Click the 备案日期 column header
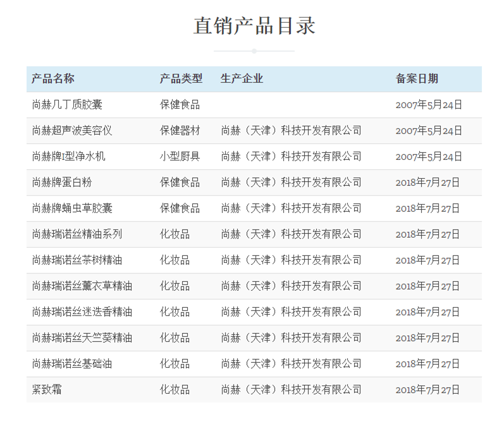 (417, 79)
